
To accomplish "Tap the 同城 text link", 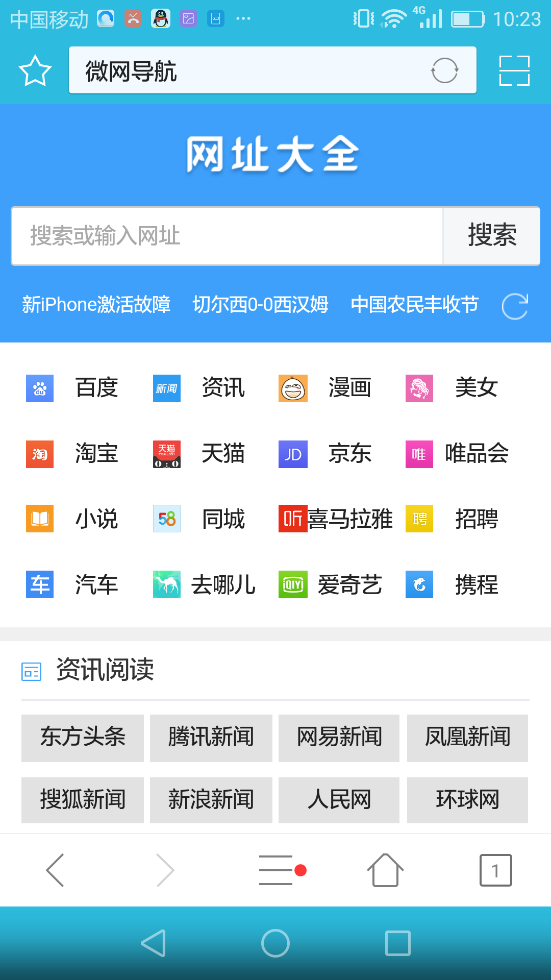I will pos(223,519).
